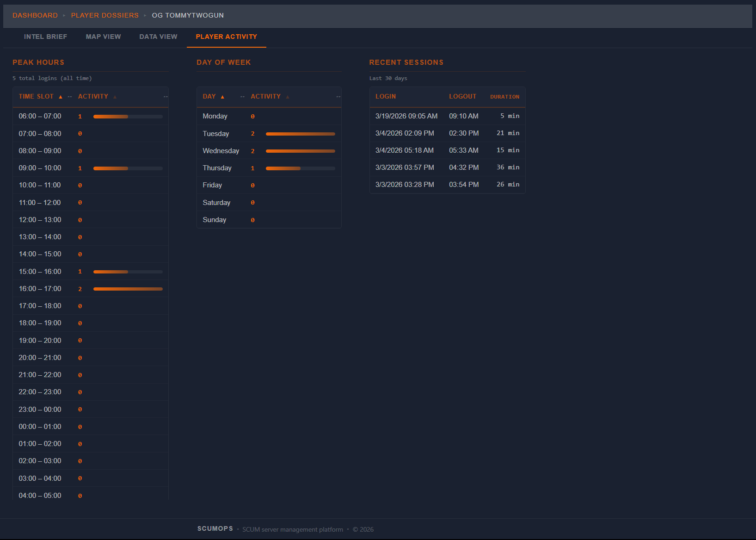Select the Saturday row
The height and width of the screenshot is (540, 756).
[x=269, y=203]
